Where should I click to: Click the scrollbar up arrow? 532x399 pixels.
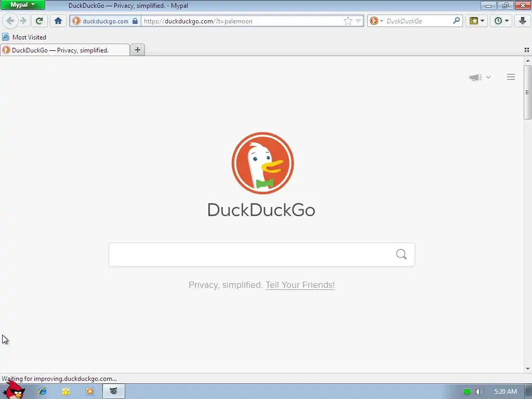pos(527,61)
